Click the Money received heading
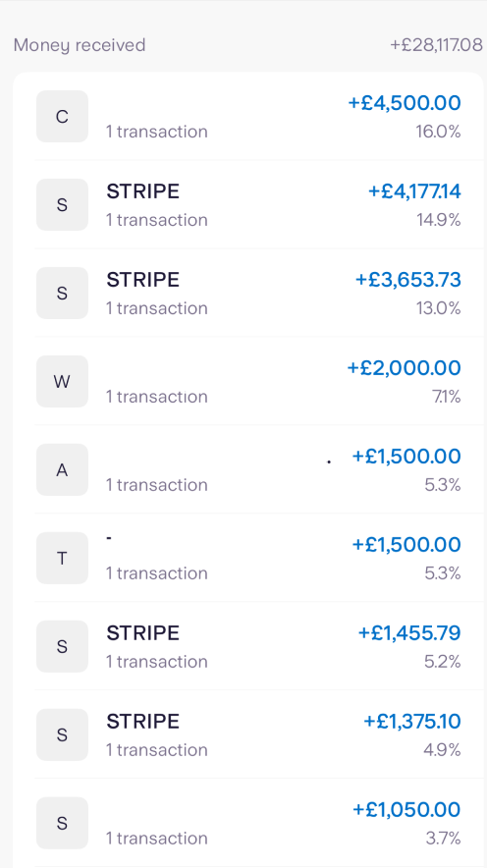This screenshot has width=487, height=868. tap(80, 45)
